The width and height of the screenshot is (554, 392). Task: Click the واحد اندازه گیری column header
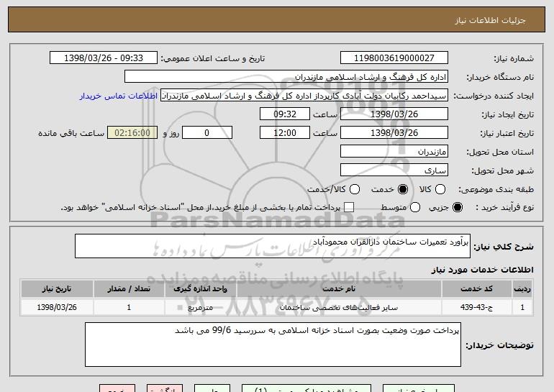point(200,289)
